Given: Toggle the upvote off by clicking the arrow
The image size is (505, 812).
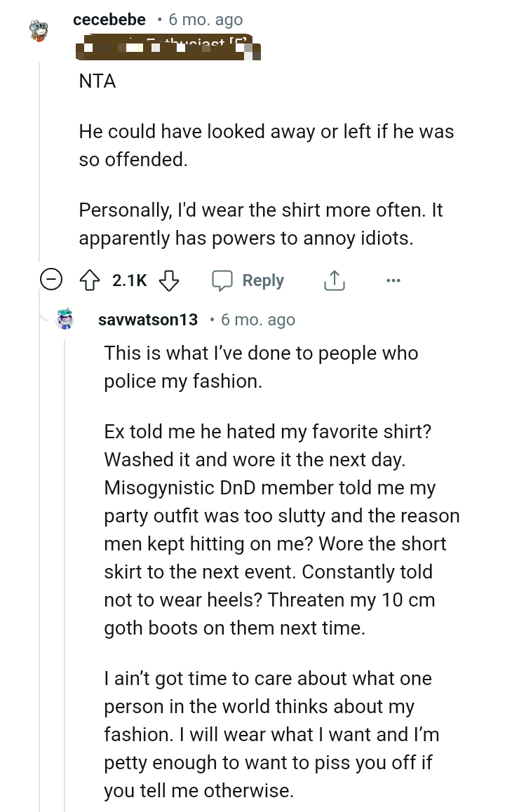Looking at the screenshot, I should coord(89,279).
